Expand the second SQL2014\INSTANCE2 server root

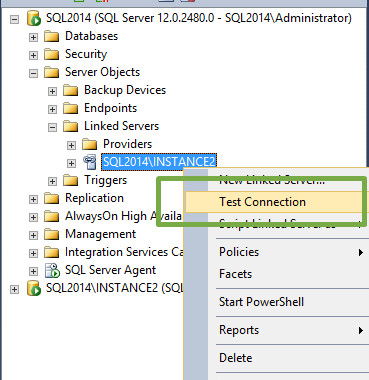pyautogui.click(x=14, y=289)
